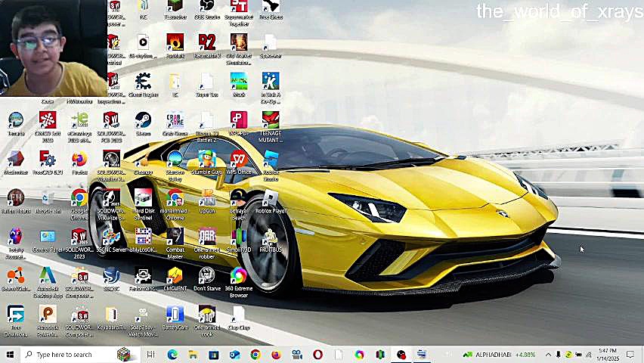644x363 pixels.
Task: Open the BeamNG.drive shortcut
Action: coord(16,279)
